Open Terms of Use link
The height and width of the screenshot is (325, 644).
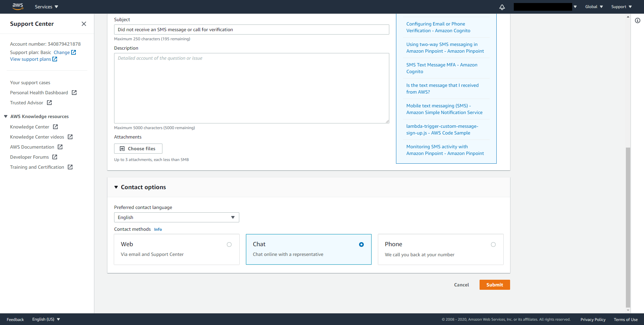626,319
